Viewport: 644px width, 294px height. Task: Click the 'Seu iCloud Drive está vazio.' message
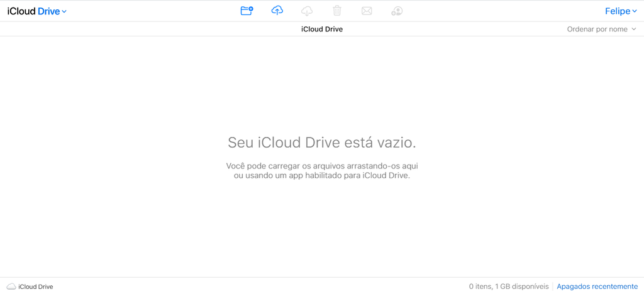pos(322,143)
